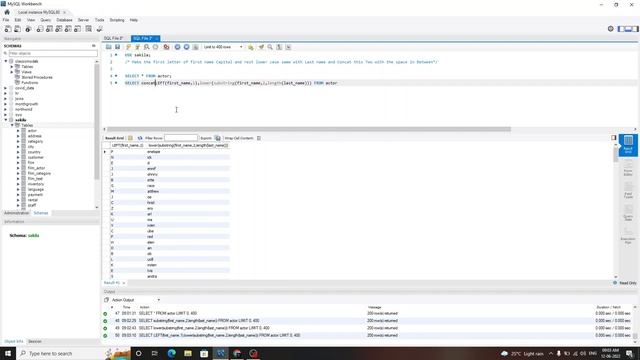Execute statement under the keyboard cursor
This screenshot has width=640, height=360.
[x=138, y=47]
